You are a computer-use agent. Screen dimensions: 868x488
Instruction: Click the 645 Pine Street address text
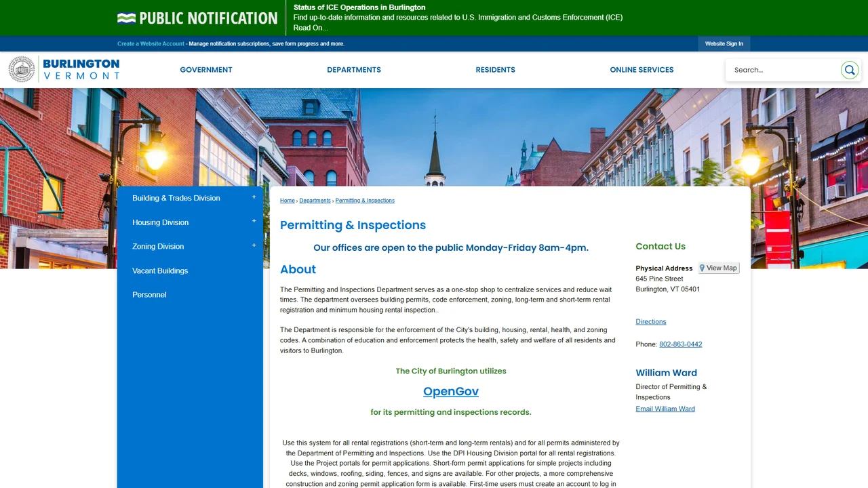pyautogui.click(x=659, y=279)
